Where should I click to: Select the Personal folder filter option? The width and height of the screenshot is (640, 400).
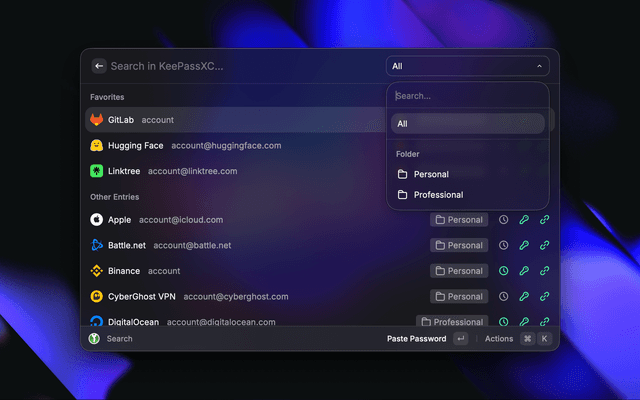coord(430,174)
